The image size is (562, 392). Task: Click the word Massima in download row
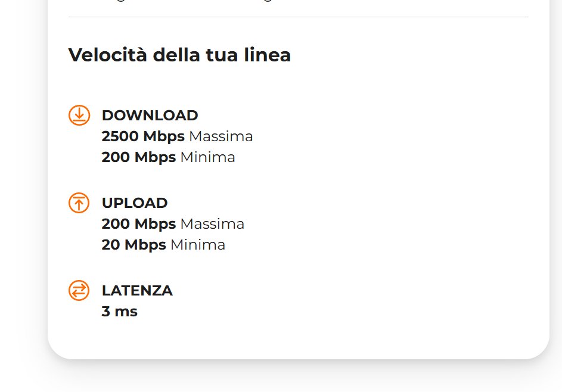pyautogui.click(x=221, y=136)
